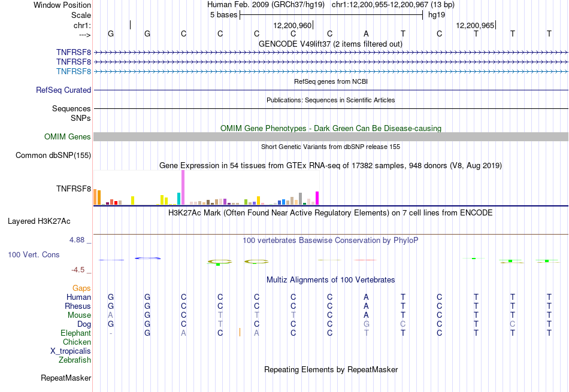
Task: Click the 12,200,965 position marker
Action: [476, 25]
